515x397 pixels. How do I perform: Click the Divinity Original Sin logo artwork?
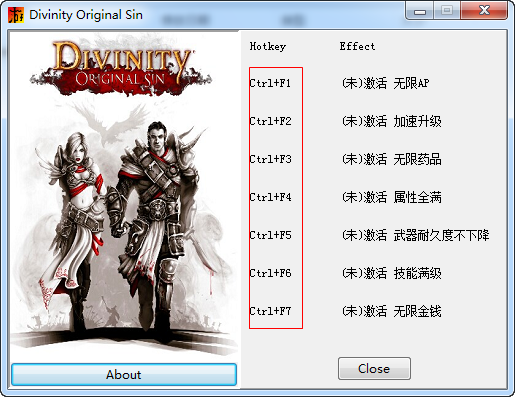click(x=121, y=68)
